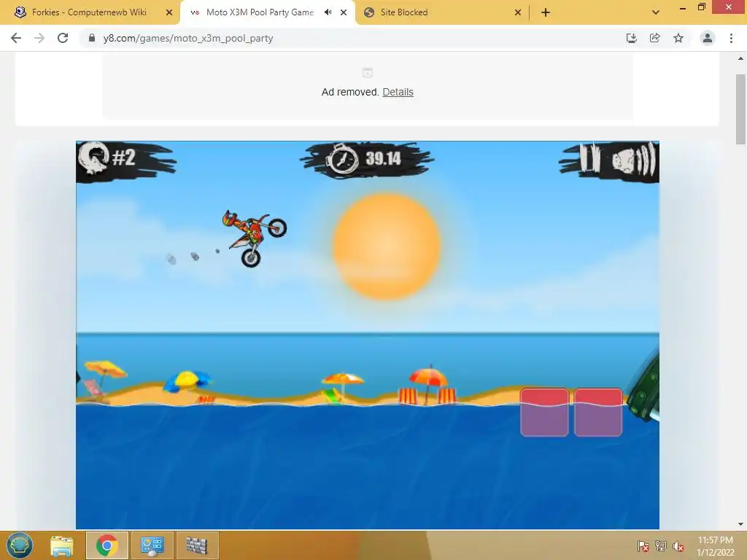Click the y8.com address bar
This screenshot has width=747, height=560.
tap(352, 38)
